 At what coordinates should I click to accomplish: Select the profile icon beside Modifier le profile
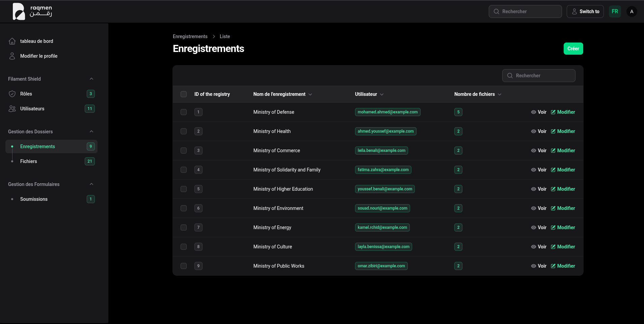(x=12, y=56)
